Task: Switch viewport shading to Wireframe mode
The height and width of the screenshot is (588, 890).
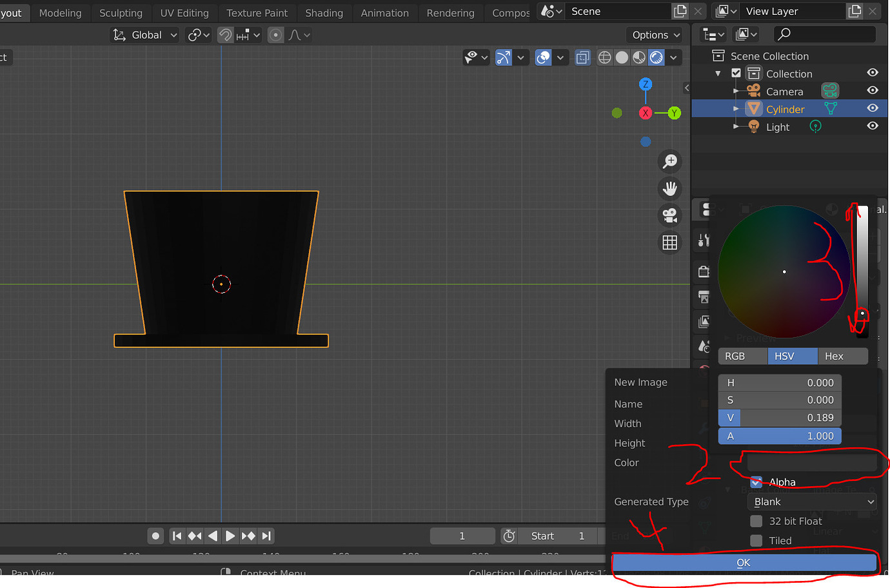Action: pos(604,57)
